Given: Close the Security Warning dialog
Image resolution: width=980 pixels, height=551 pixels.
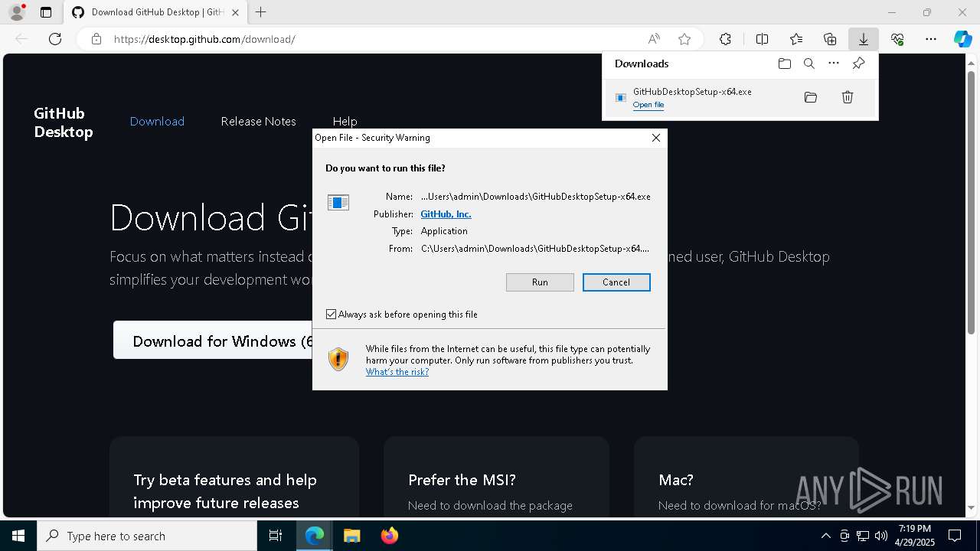Looking at the screenshot, I should pos(655,138).
